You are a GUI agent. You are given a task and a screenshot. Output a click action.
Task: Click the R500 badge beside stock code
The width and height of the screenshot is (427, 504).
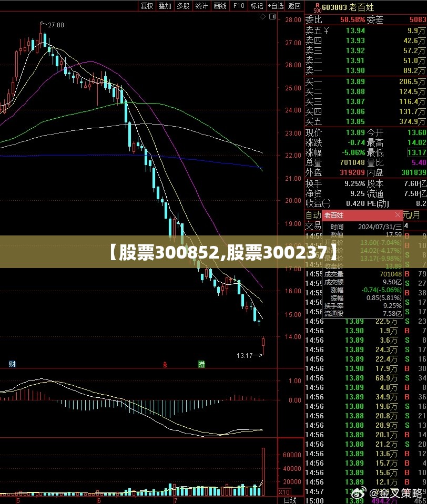tap(318, 8)
